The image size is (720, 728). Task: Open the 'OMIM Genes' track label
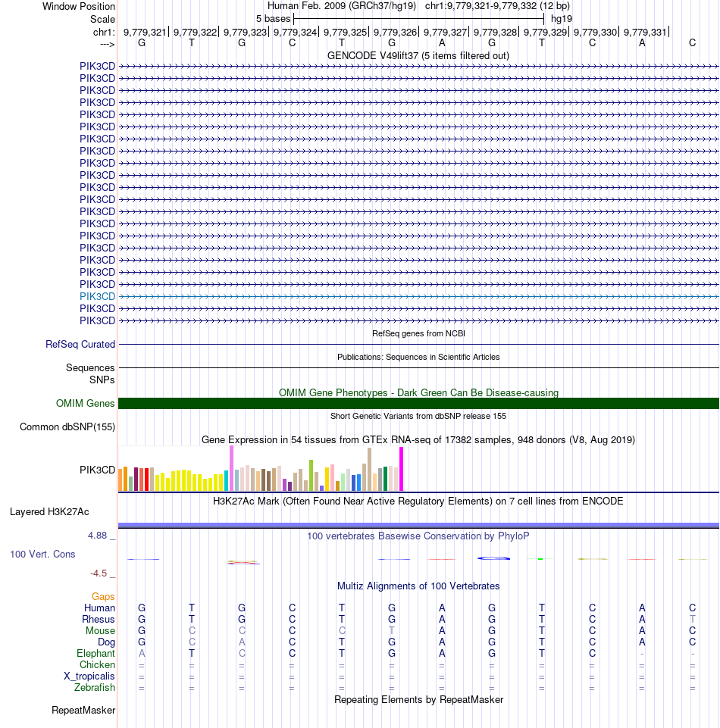(x=85, y=403)
